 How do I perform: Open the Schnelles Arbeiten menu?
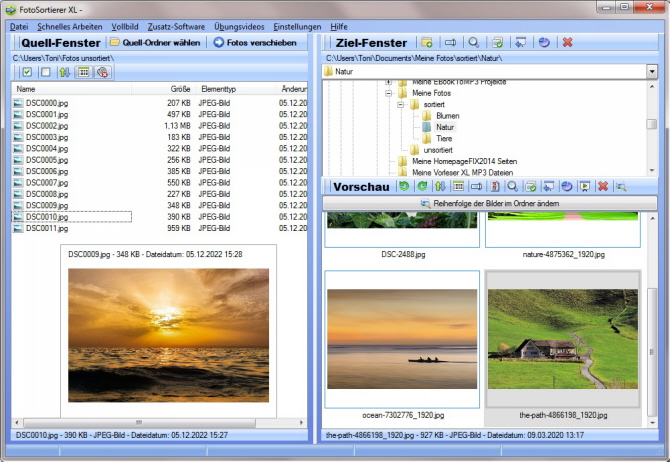point(70,26)
